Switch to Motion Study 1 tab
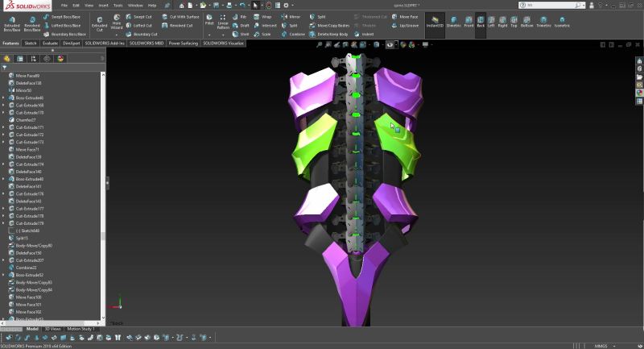The width and height of the screenshot is (644, 349). tap(80, 329)
